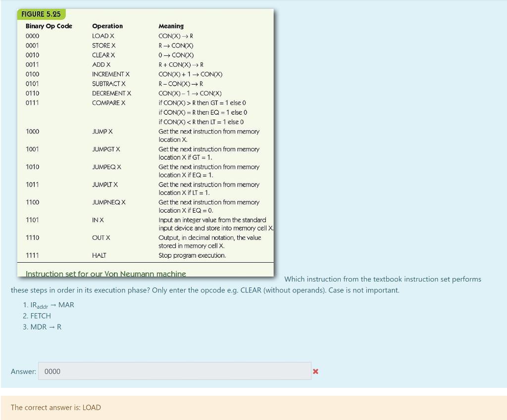The height and width of the screenshot is (420, 507).
Task: Click the HALT operation entry
Action: pos(99,255)
